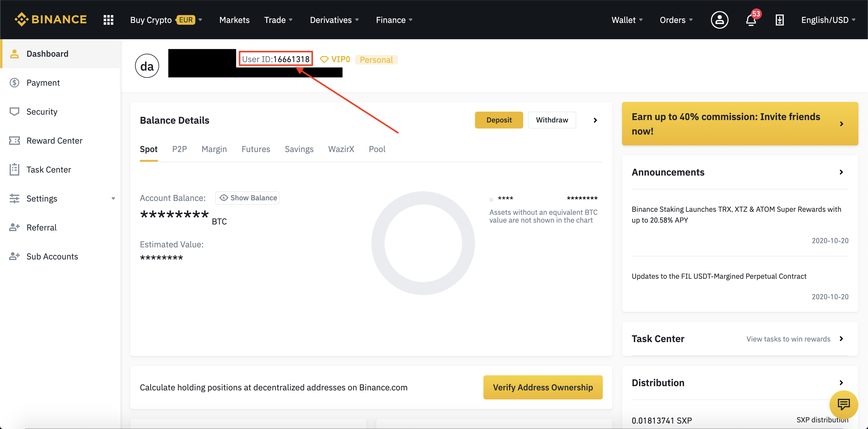
Task: Select Personal account type badge
Action: coord(376,59)
